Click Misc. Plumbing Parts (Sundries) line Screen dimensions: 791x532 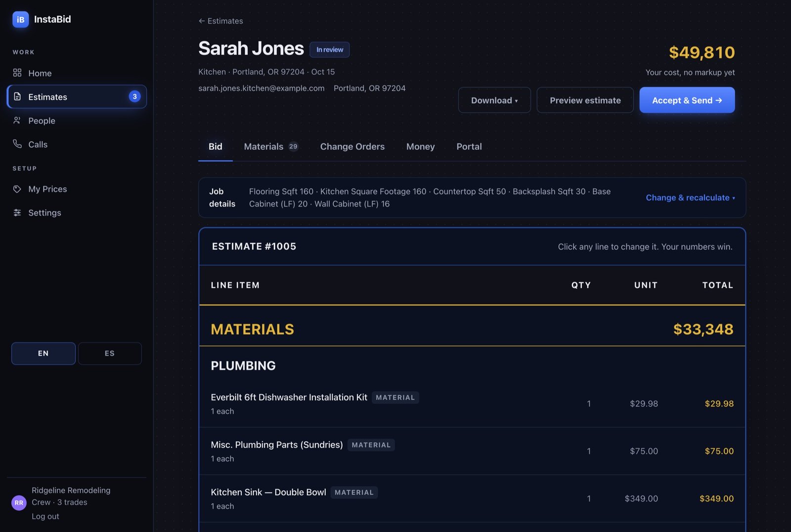472,451
